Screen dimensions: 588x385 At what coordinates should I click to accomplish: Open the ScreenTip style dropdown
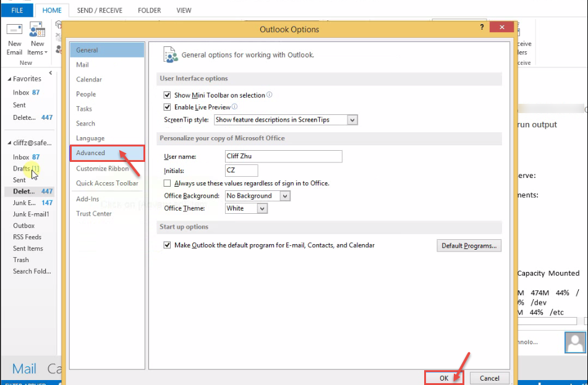pos(352,120)
